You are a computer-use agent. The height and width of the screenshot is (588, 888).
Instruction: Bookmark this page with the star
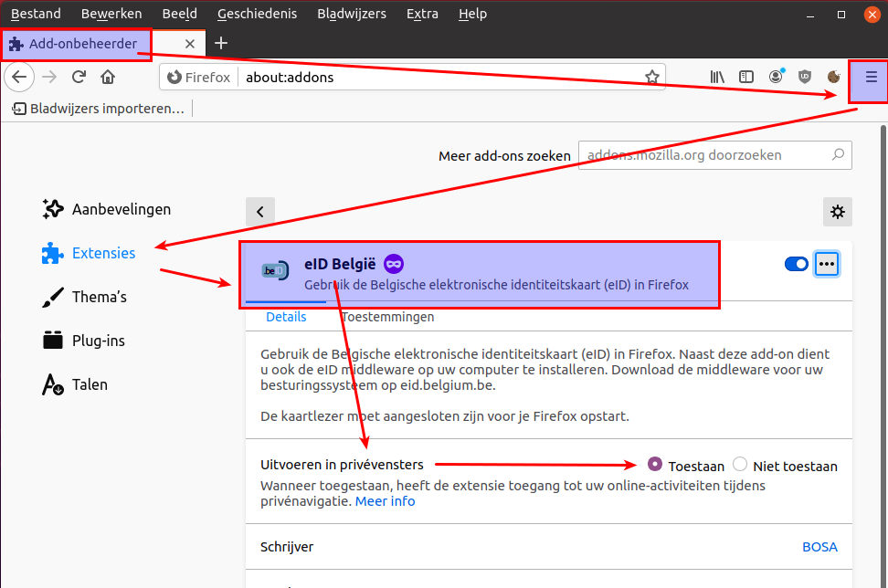(652, 77)
